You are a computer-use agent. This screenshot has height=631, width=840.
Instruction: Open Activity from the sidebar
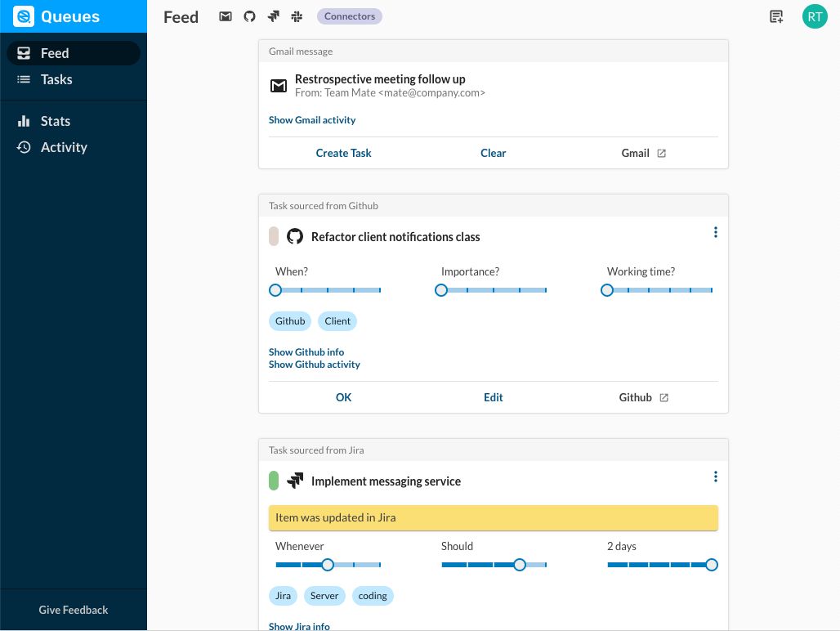click(x=63, y=147)
